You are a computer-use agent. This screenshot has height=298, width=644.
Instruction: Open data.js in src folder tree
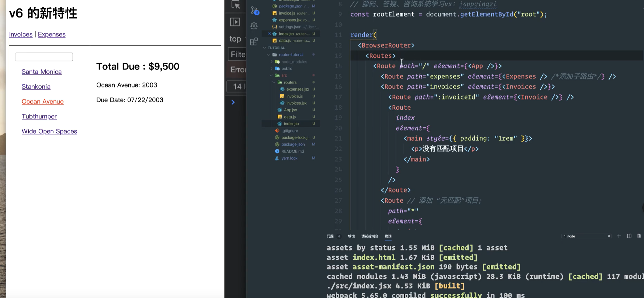click(290, 117)
